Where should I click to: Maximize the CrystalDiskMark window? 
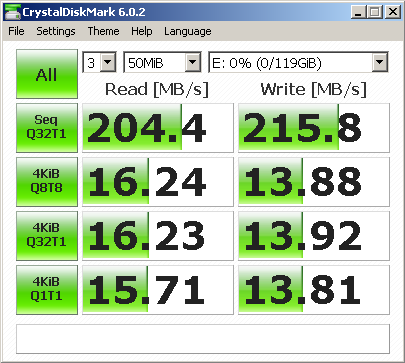coord(375,12)
